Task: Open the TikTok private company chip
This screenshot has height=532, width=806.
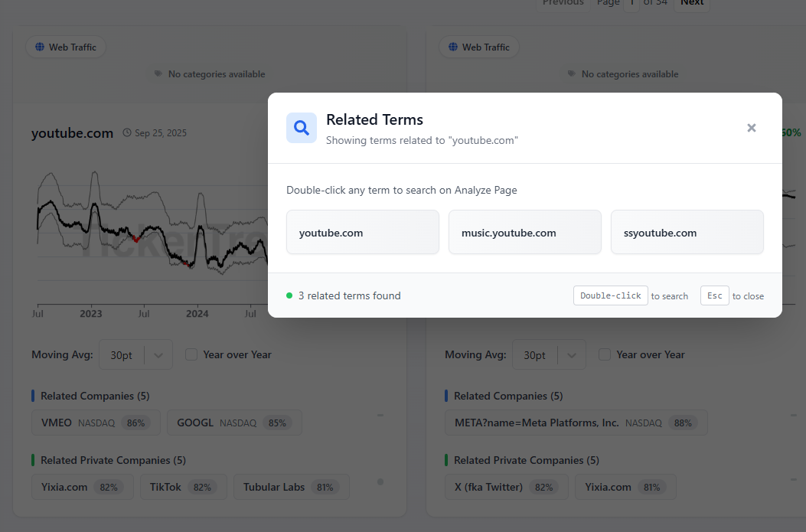Action: pyautogui.click(x=183, y=487)
